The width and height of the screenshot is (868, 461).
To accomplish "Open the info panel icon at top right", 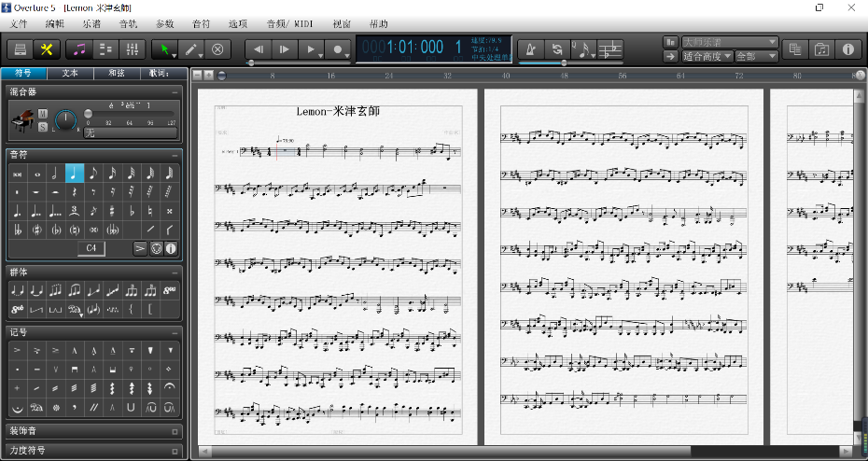I will [x=848, y=49].
